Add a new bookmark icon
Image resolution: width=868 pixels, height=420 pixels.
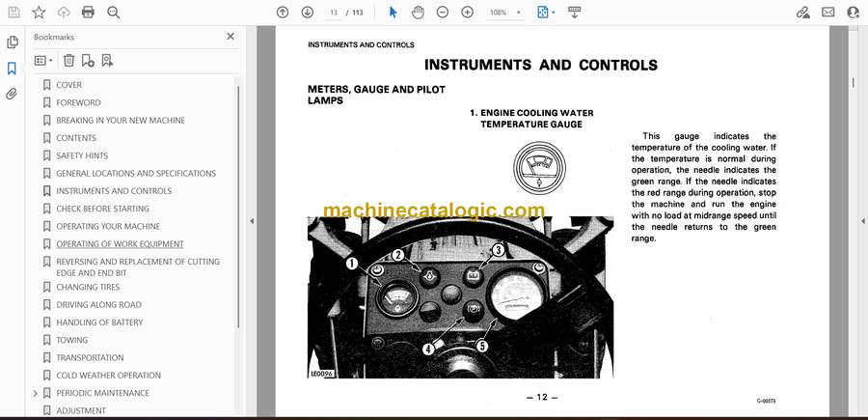[x=88, y=61]
